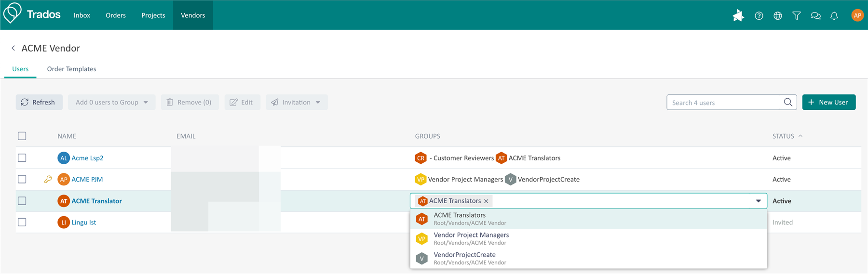Open the notifications bell icon
The width and height of the screenshot is (868, 274).
tap(834, 16)
